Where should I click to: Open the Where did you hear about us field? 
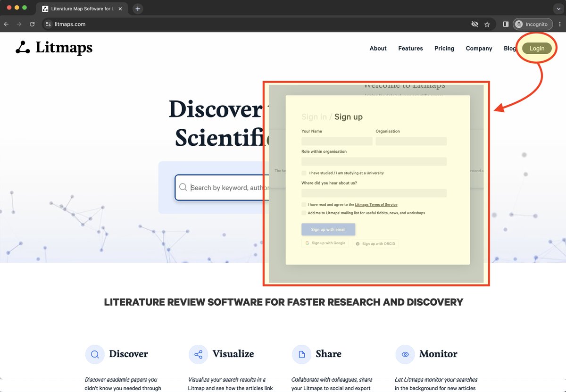[x=374, y=193]
